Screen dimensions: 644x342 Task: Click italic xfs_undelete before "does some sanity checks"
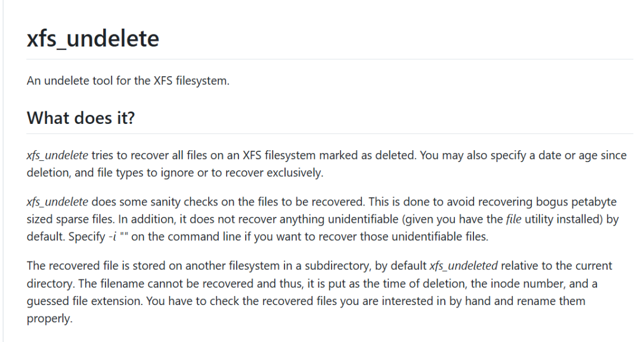click(x=57, y=202)
